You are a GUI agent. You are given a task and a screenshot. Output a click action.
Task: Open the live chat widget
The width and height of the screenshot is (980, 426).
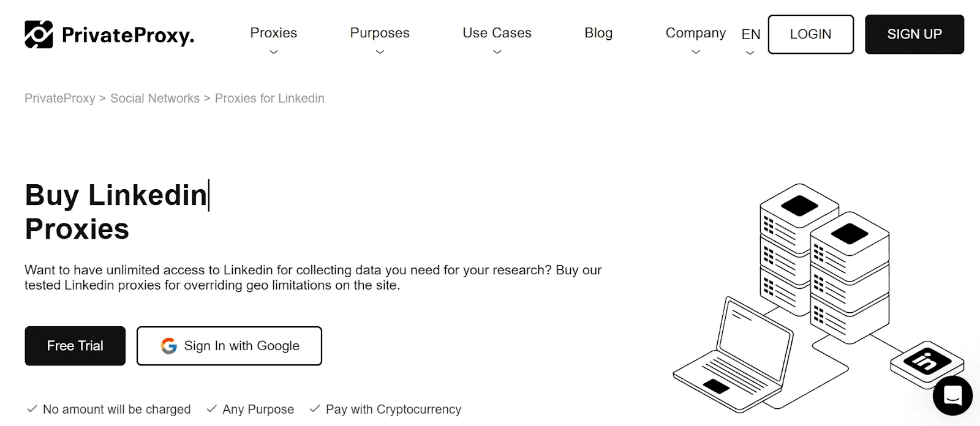point(952,395)
